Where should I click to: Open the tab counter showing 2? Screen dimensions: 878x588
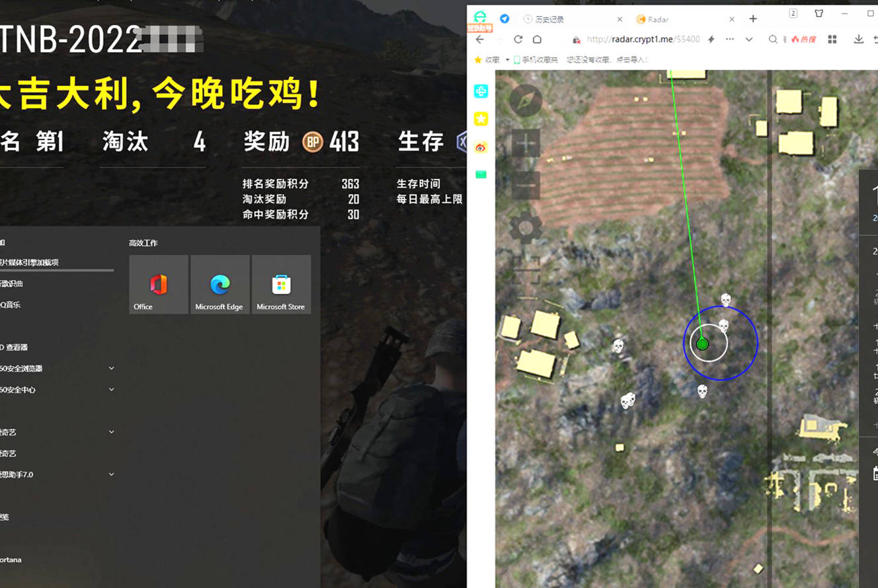(x=793, y=13)
